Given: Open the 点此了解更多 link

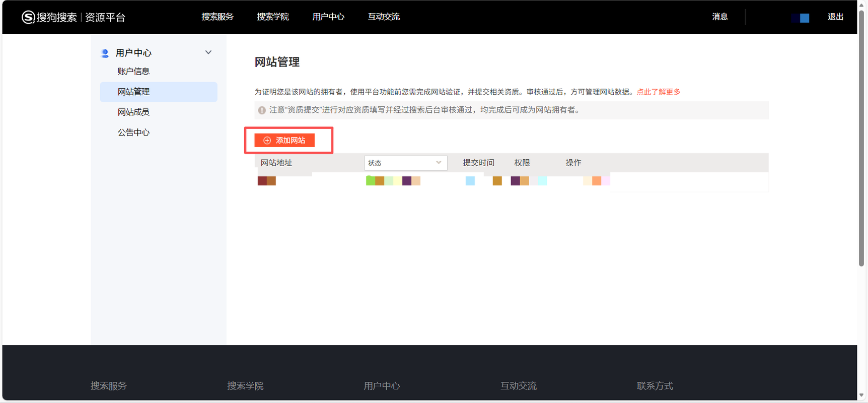Looking at the screenshot, I should (659, 92).
